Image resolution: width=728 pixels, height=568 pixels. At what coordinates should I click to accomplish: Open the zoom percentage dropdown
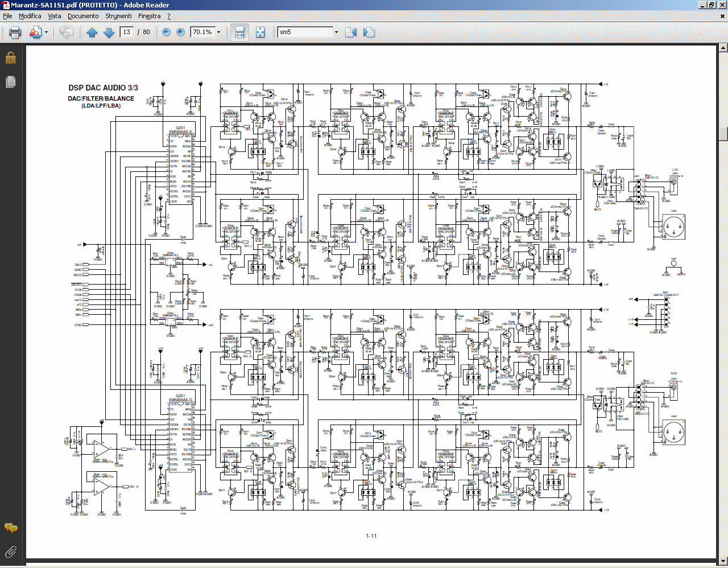(218, 32)
